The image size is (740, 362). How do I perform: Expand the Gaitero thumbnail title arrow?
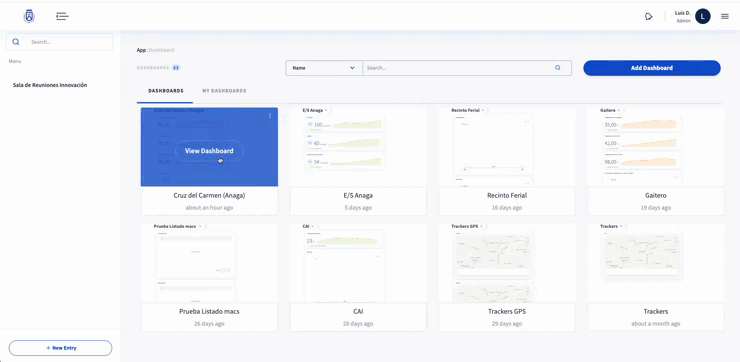pyautogui.click(x=619, y=110)
